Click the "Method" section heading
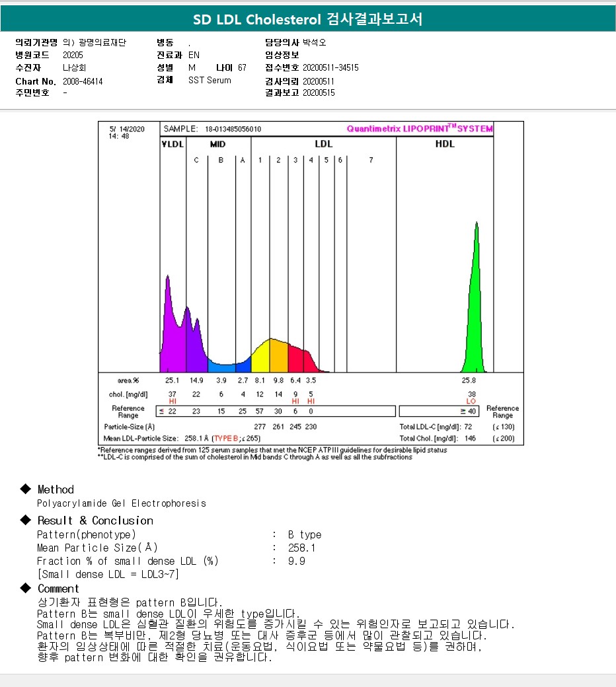Viewport: 616px width, 687px height. coord(56,489)
